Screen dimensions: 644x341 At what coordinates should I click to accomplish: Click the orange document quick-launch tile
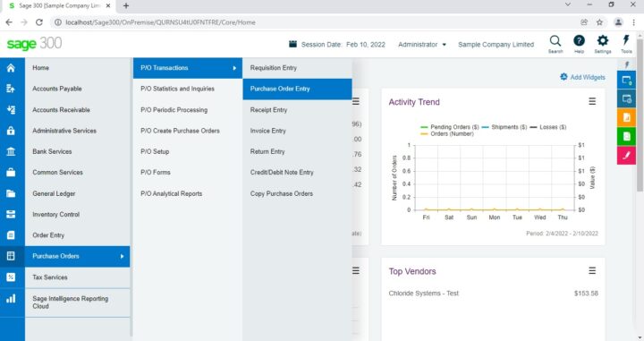pos(626,117)
